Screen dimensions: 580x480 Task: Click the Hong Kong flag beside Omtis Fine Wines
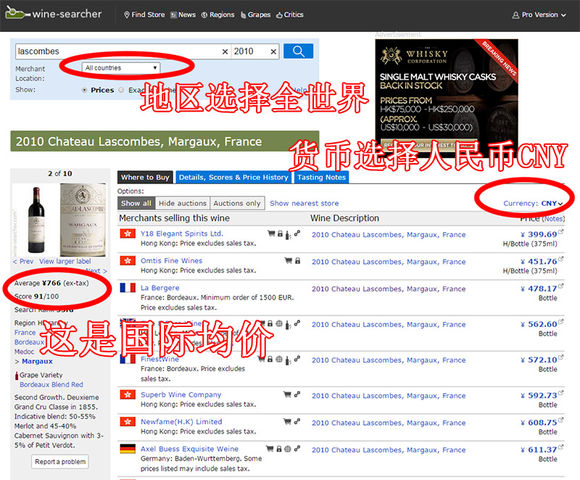coord(128,261)
